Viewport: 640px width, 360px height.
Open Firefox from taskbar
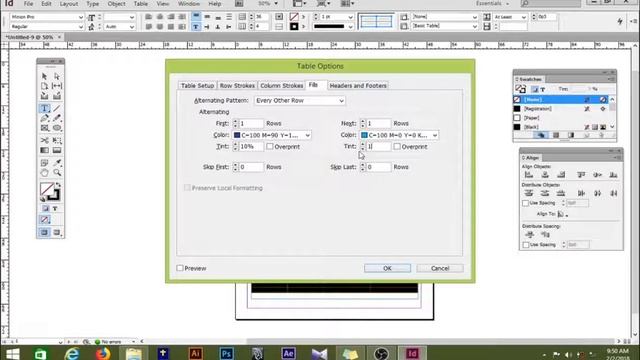coord(102,353)
